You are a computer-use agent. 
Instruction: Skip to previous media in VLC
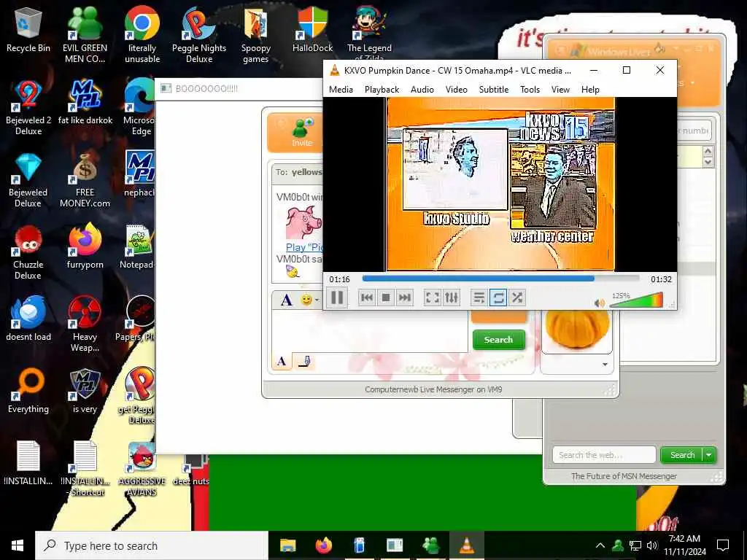pyautogui.click(x=367, y=297)
